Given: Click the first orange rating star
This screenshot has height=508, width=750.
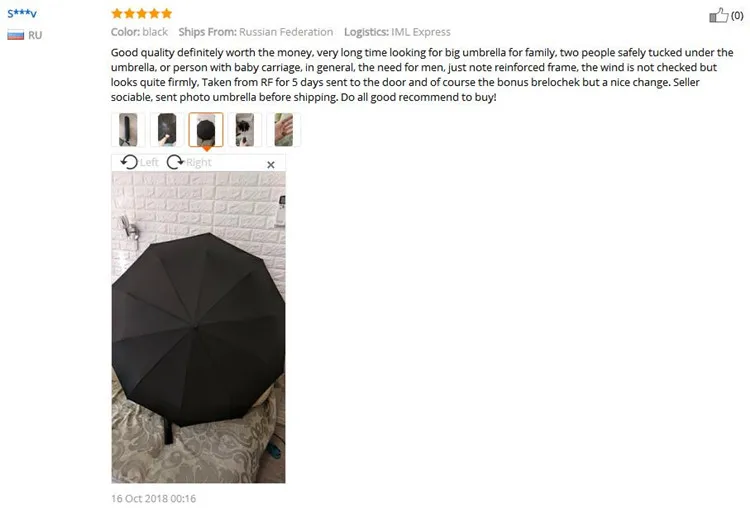Looking at the screenshot, I should point(117,13).
